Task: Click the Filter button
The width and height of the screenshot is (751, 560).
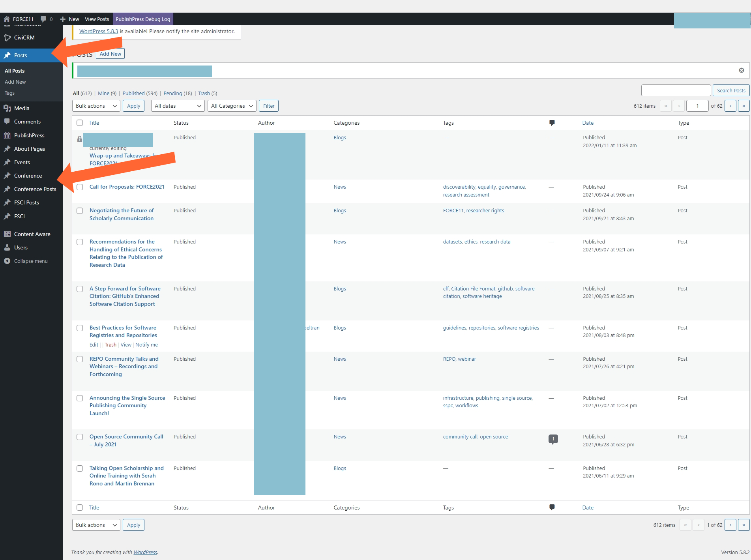Action: click(x=269, y=106)
